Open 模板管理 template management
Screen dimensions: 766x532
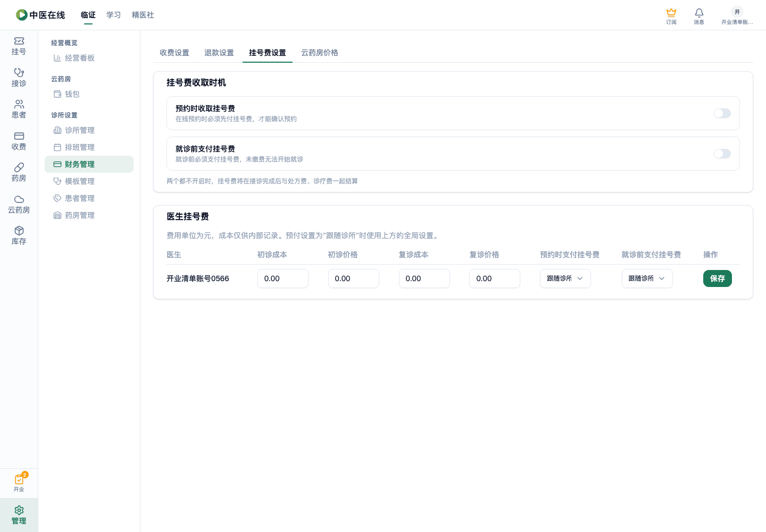89,181
